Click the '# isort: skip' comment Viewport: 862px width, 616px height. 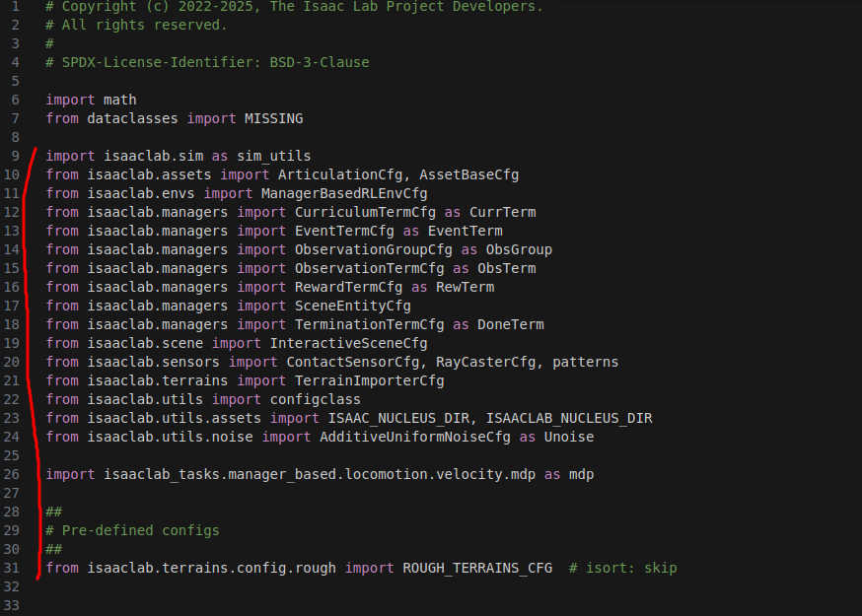pos(623,568)
